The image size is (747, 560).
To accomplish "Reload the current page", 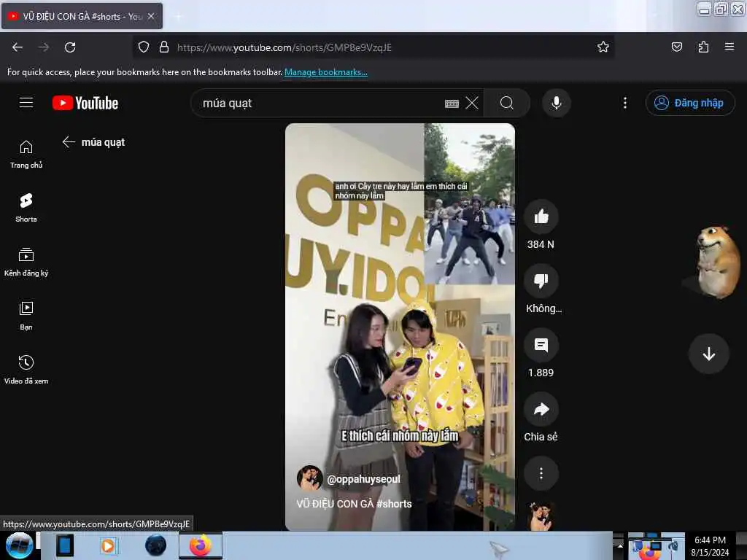I will pyautogui.click(x=70, y=47).
